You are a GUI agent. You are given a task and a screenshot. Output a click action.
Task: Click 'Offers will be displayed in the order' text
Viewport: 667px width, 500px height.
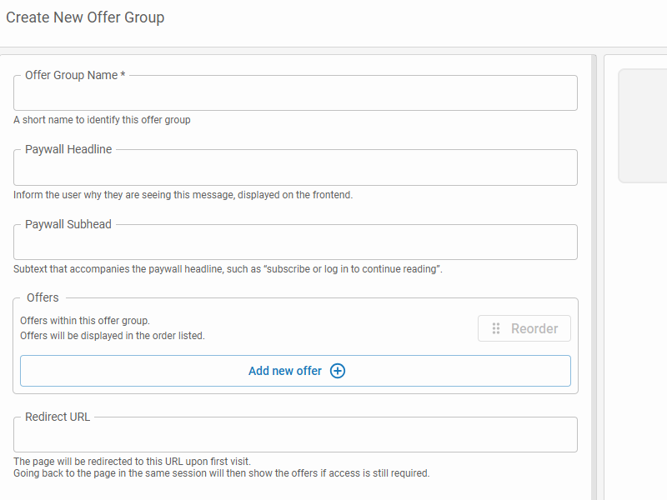coord(112,336)
